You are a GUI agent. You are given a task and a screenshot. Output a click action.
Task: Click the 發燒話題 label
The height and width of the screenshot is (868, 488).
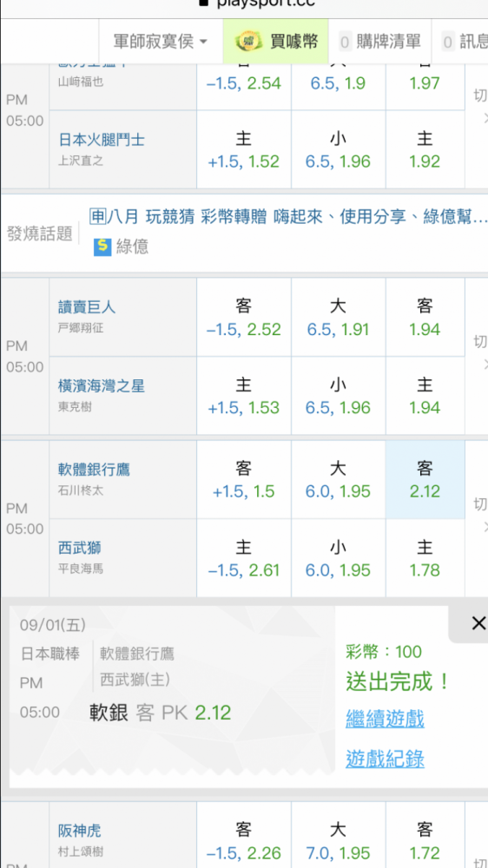(x=39, y=233)
